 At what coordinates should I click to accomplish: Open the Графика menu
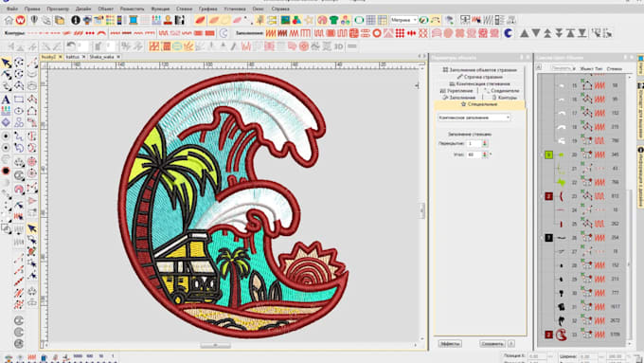pyautogui.click(x=207, y=9)
